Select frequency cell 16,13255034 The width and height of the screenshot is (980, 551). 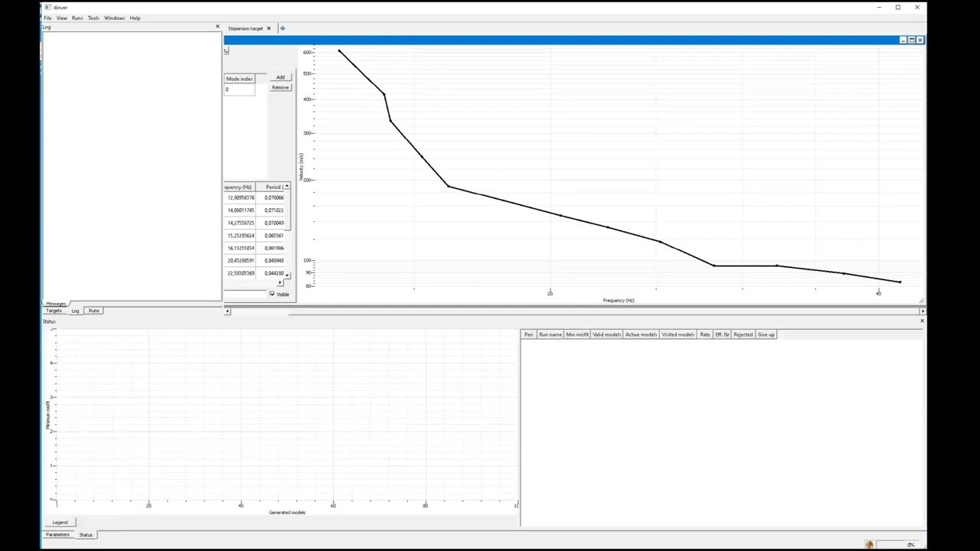coord(240,248)
